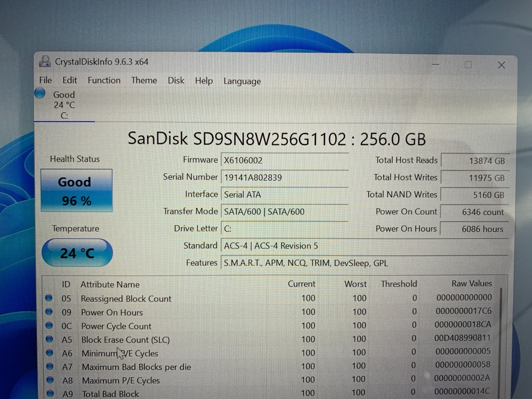Open the Edit menu
Viewport: 532px width, 399px height.
[69, 80]
